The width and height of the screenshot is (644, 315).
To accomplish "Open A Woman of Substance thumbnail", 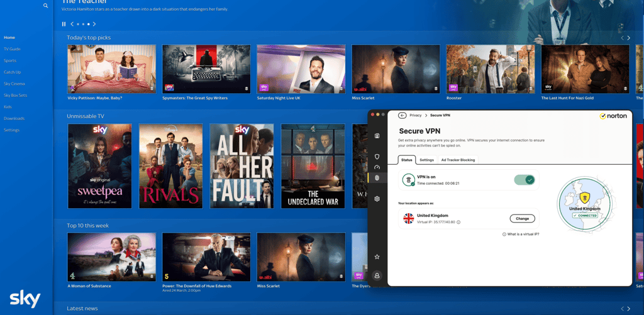I will tap(112, 257).
